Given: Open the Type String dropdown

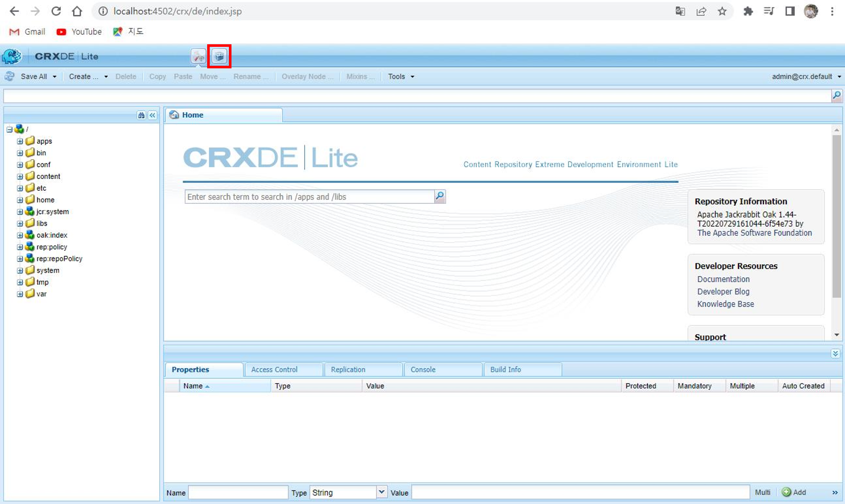Looking at the screenshot, I should coord(382,492).
